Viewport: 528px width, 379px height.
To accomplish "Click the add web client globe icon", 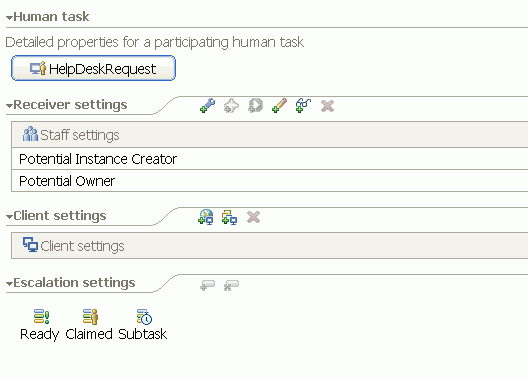I will [206, 217].
